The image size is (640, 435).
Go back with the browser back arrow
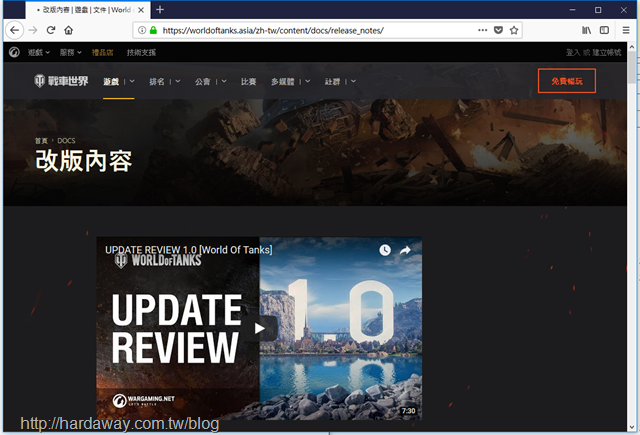[x=15, y=30]
